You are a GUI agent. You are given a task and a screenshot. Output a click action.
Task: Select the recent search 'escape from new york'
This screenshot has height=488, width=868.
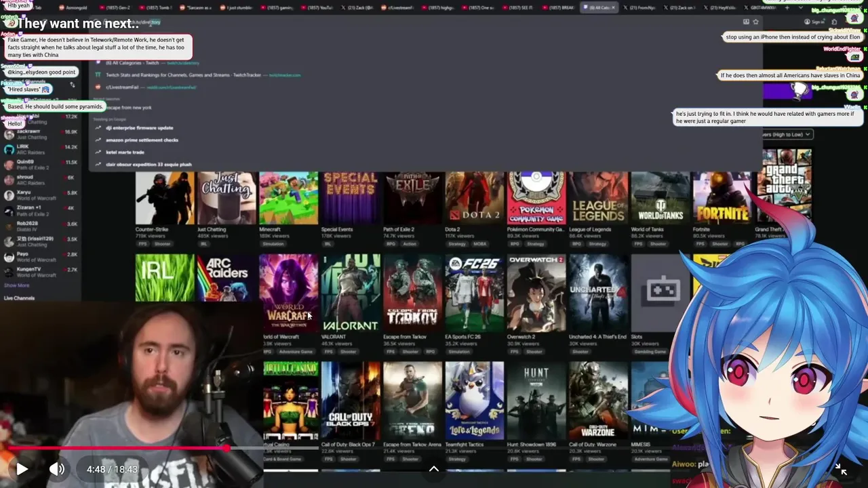129,107
